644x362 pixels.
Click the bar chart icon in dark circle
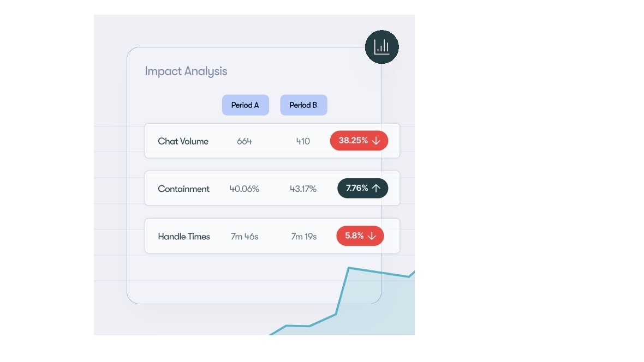tap(381, 47)
